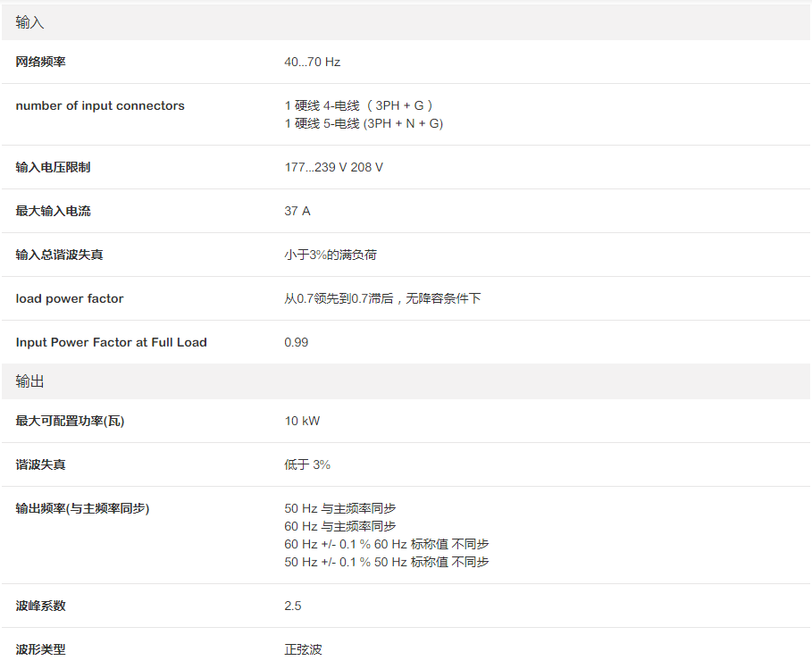The image size is (812, 669).
Task: Click the number of input connectors label
Action: pos(100,105)
